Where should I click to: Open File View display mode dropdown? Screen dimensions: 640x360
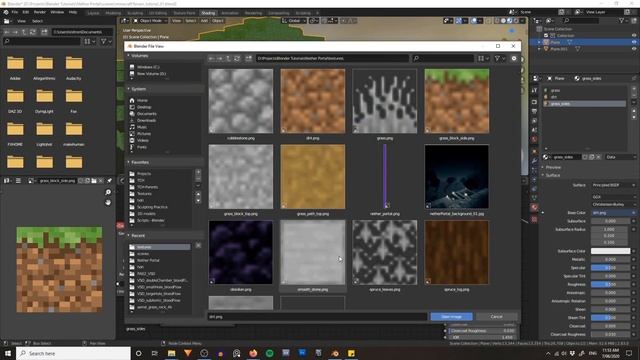pyautogui.click(x=483, y=58)
